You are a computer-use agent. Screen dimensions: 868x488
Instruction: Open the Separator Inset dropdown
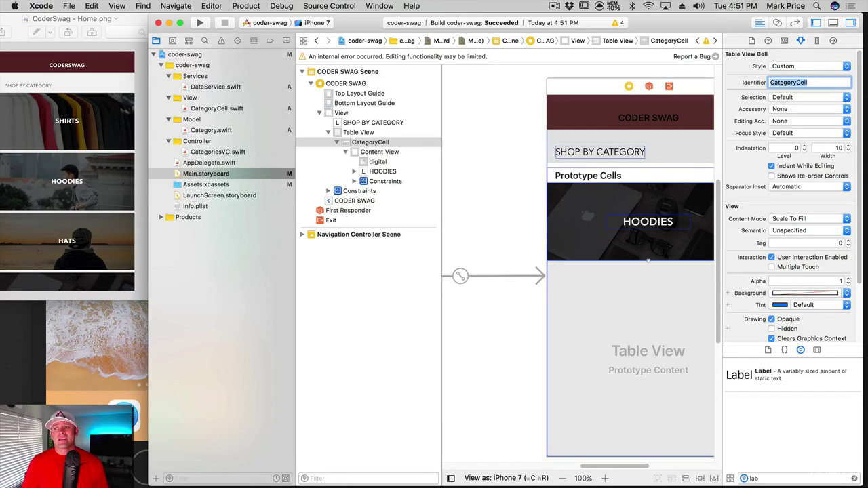click(x=810, y=186)
